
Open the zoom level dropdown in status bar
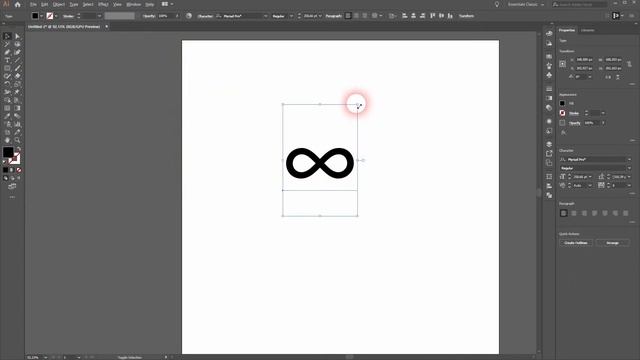[45, 357]
